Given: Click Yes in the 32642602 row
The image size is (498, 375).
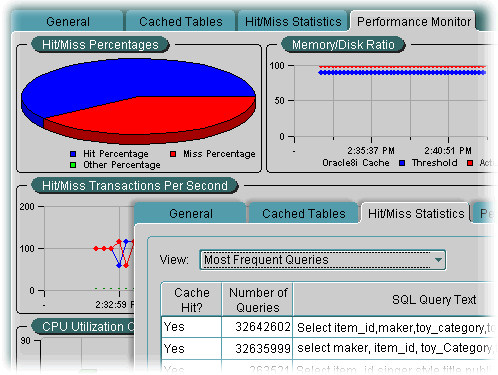Looking at the screenshot, I should 192,327.
